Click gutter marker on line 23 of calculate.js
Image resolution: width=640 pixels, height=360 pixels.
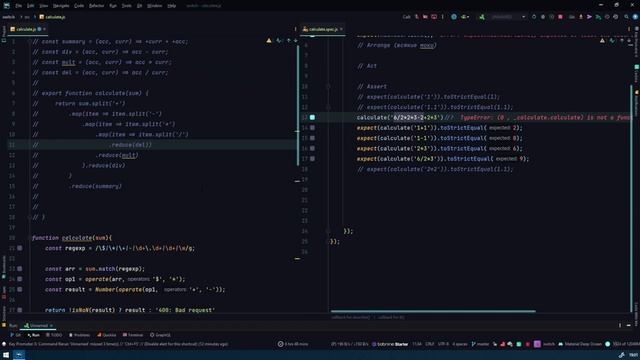(x=20, y=269)
